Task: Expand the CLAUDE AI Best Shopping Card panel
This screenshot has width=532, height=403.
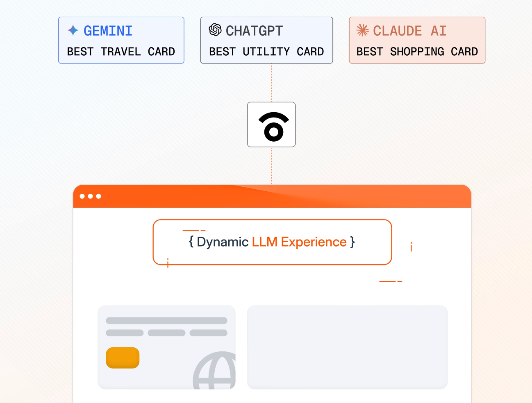Action: pos(417,40)
